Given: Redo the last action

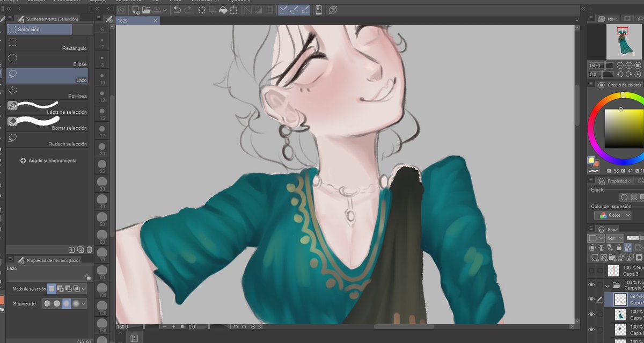Looking at the screenshot, I should pos(187,10).
